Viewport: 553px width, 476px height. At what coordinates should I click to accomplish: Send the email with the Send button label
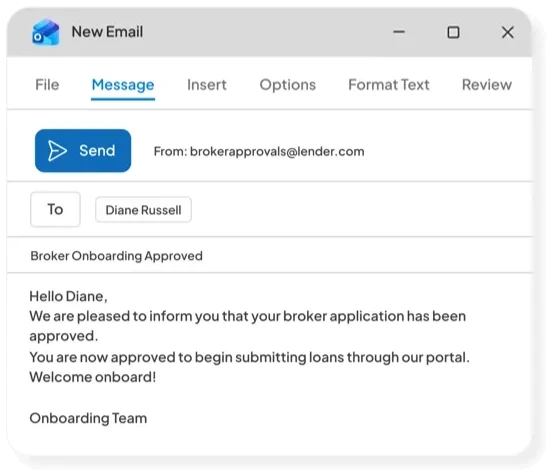pyautogui.click(x=97, y=151)
